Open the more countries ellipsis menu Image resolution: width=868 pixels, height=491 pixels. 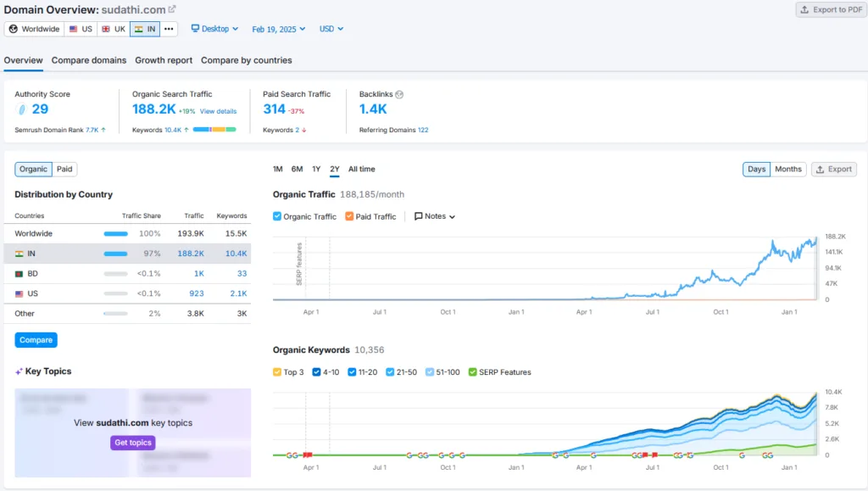(169, 29)
